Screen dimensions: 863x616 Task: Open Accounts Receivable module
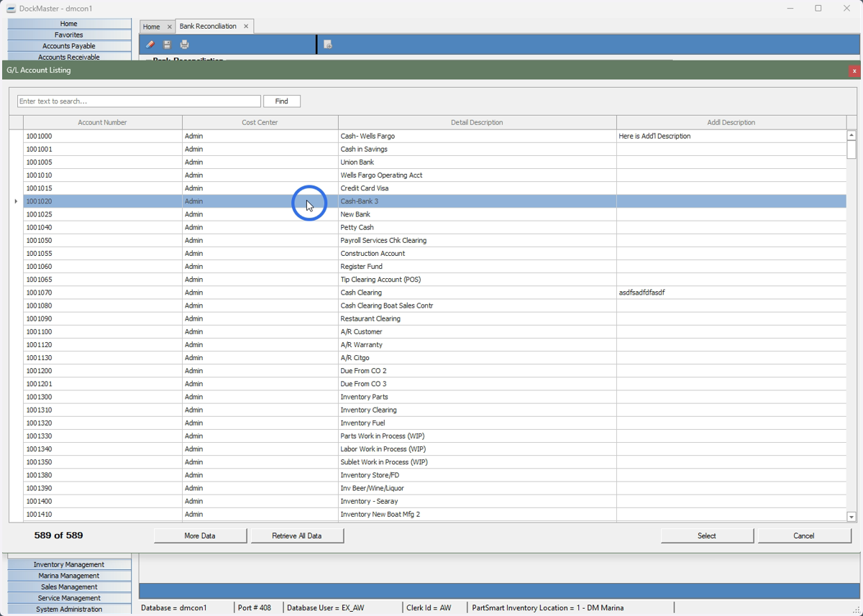pos(69,57)
